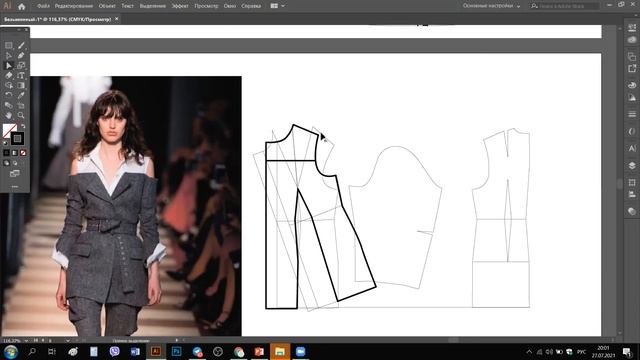The image size is (640, 360).
Task: Select the Pen tool
Action: click(x=21, y=56)
